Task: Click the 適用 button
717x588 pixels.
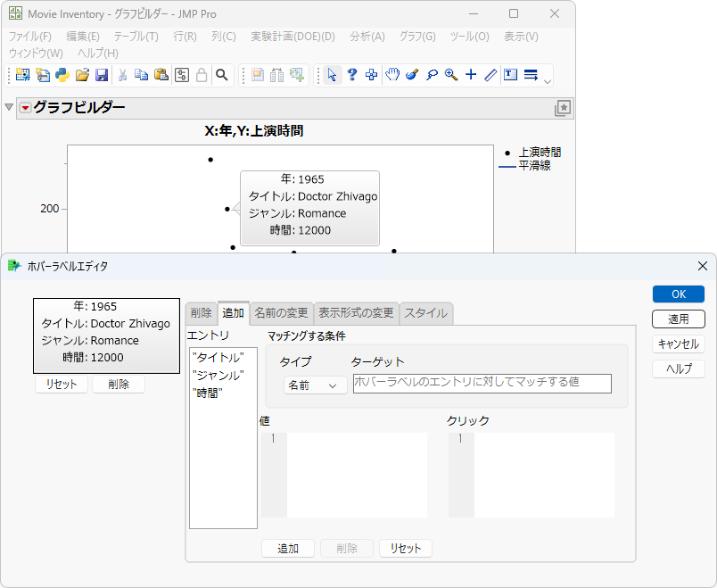Action: (679, 319)
